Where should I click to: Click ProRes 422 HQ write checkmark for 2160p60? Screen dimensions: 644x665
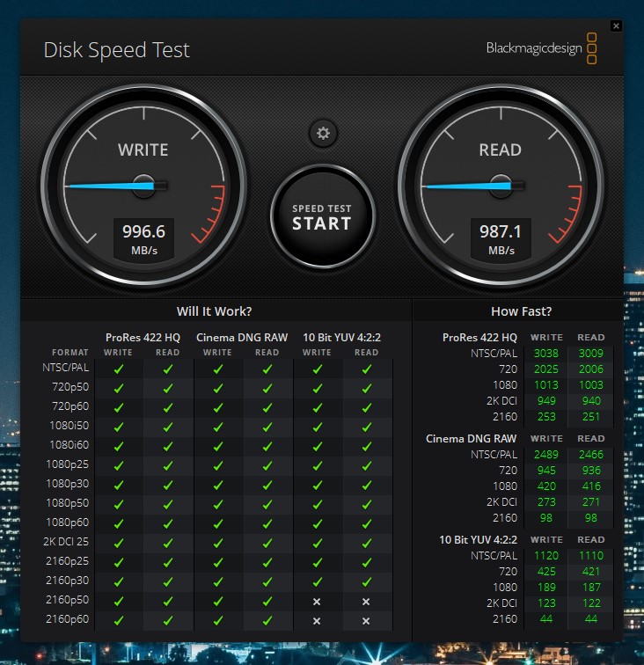click(x=119, y=620)
